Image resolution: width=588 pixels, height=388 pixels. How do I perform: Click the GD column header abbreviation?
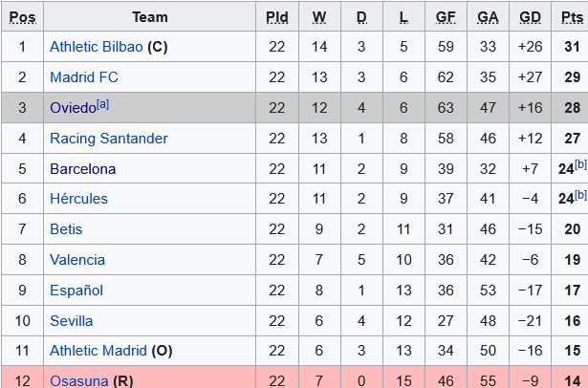click(531, 17)
